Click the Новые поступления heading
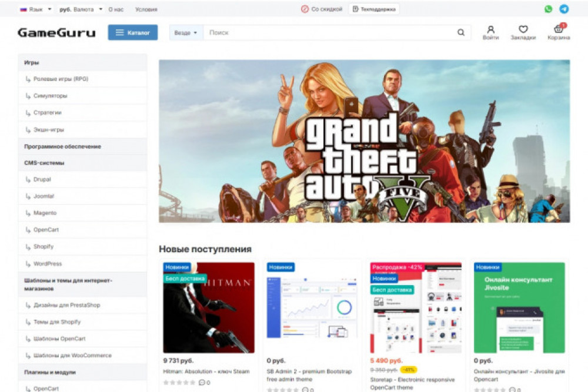 point(205,249)
